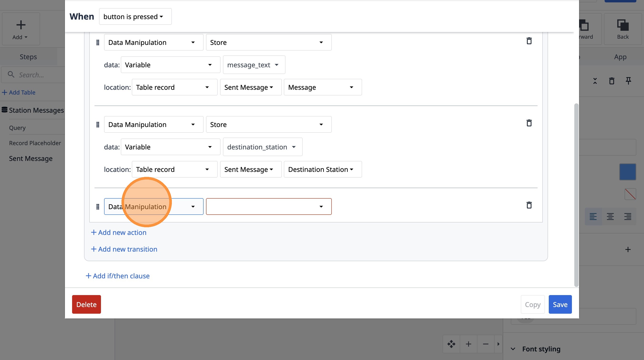Click the blue color swatch
Viewport: 644px width, 360px height.
pos(628,172)
